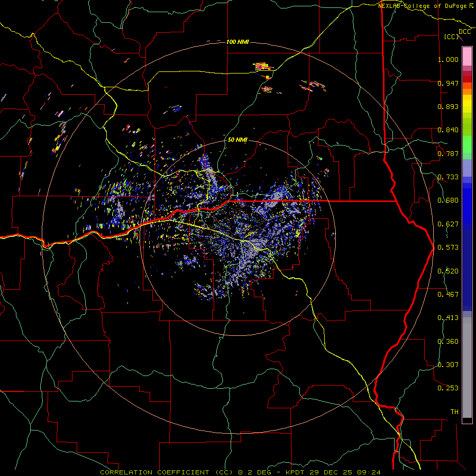Click the 0.520 legend value
This screenshot has width=476, height=476.
(448, 271)
